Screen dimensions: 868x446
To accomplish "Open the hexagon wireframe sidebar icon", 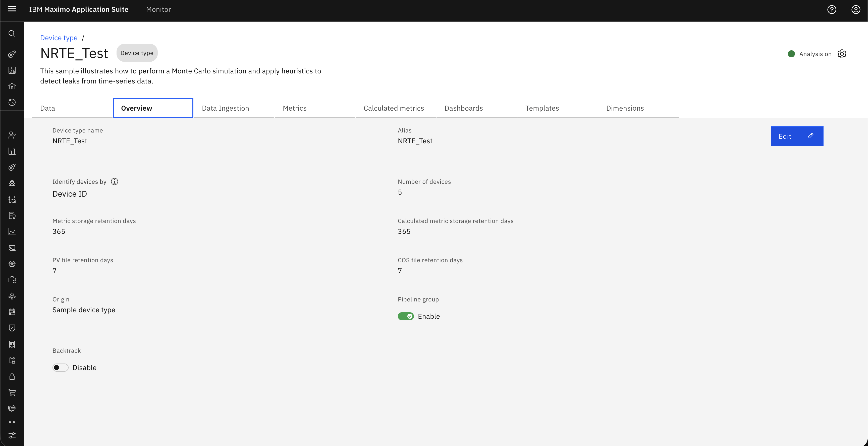I will [12, 264].
